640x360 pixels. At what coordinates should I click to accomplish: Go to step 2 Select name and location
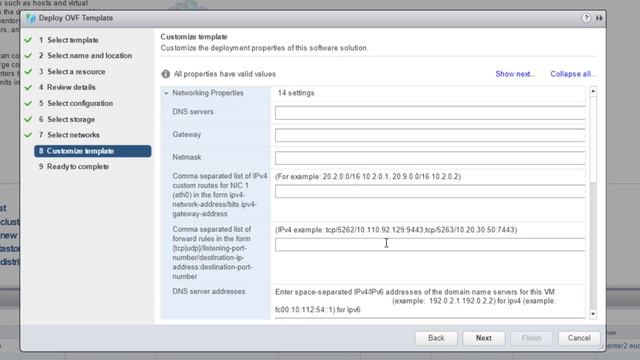(85, 56)
